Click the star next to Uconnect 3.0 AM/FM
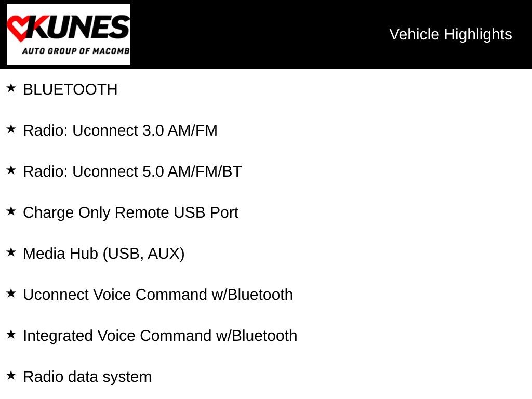Screen dimensions: 532x399 [11, 129]
